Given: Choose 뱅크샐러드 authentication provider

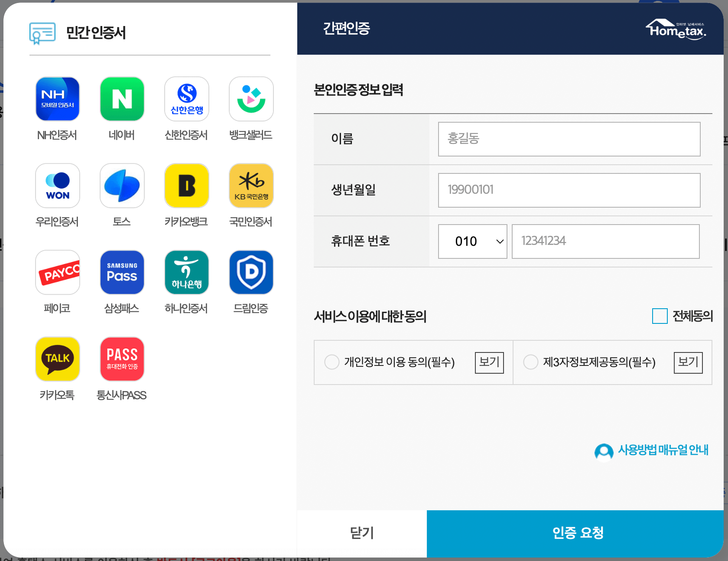Looking at the screenshot, I should pos(251,99).
